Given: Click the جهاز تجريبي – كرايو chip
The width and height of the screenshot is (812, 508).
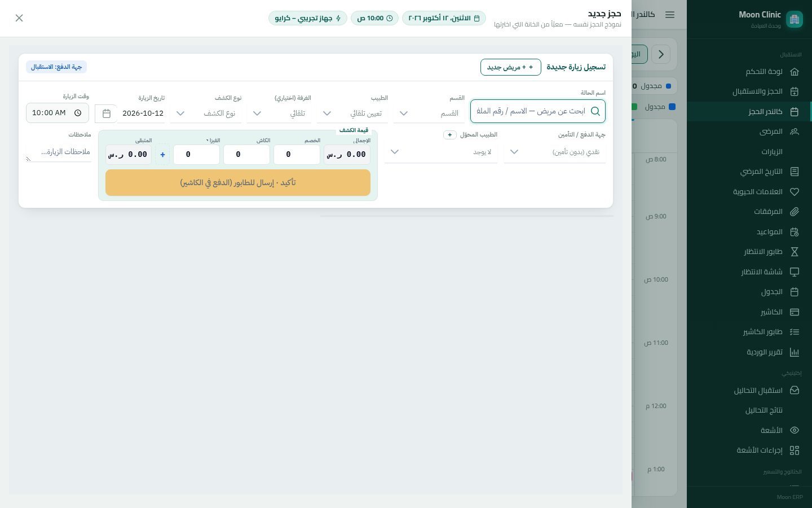Looking at the screenshot, I should coord(308,18).
